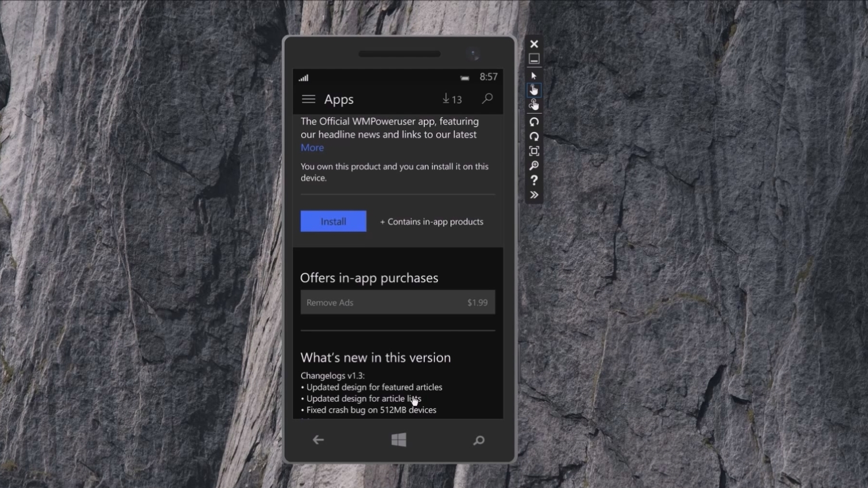Screen dimensions: 868x488
Task: Select the hamburger menu icon
Action: pos(308,99)
